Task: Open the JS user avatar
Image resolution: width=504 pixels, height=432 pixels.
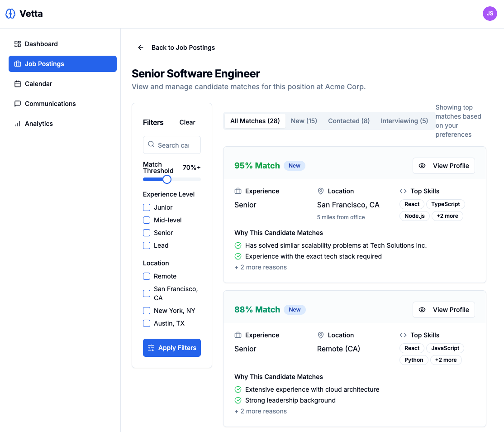Action: click(x=490, y=14)
